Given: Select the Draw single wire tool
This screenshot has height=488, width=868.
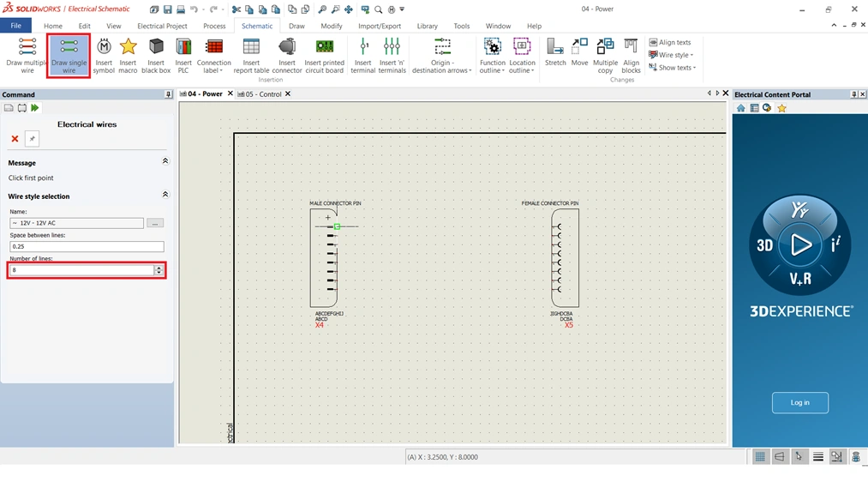Looking at the screenshot, I should point(69,56).
